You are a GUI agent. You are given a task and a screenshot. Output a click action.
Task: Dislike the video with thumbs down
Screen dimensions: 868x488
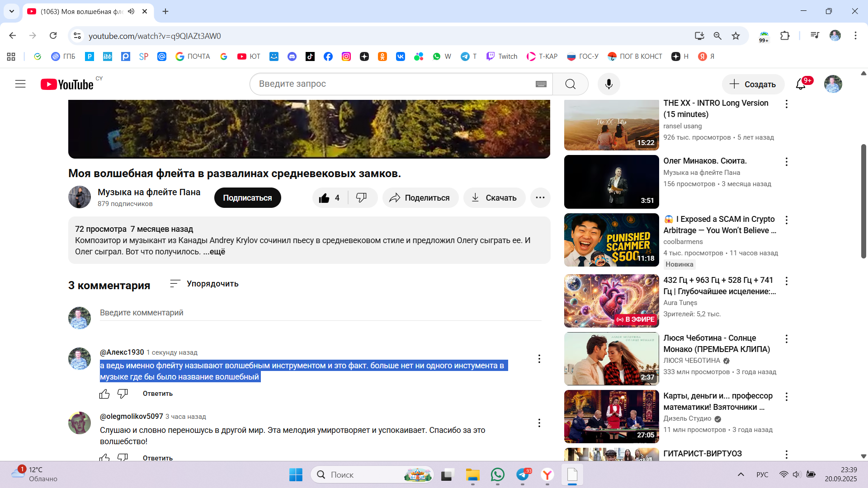[x=361, y=197]
